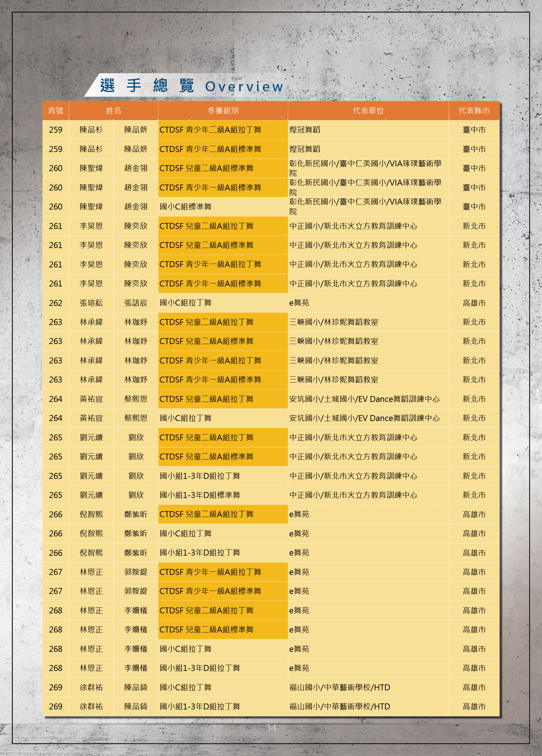Select 林承緯 in the 青少年一級A組拉丁舞 row
542x756 pixels.
point(91,361)
